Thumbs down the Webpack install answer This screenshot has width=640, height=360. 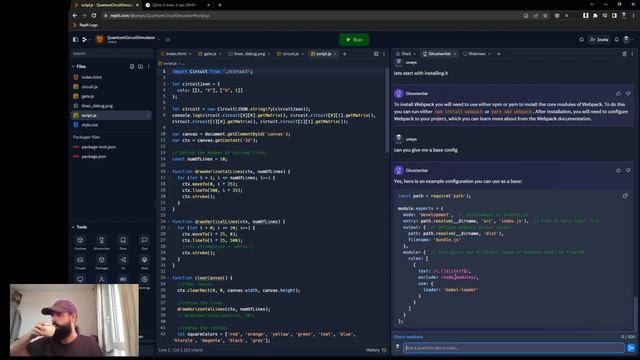(628, 93)
